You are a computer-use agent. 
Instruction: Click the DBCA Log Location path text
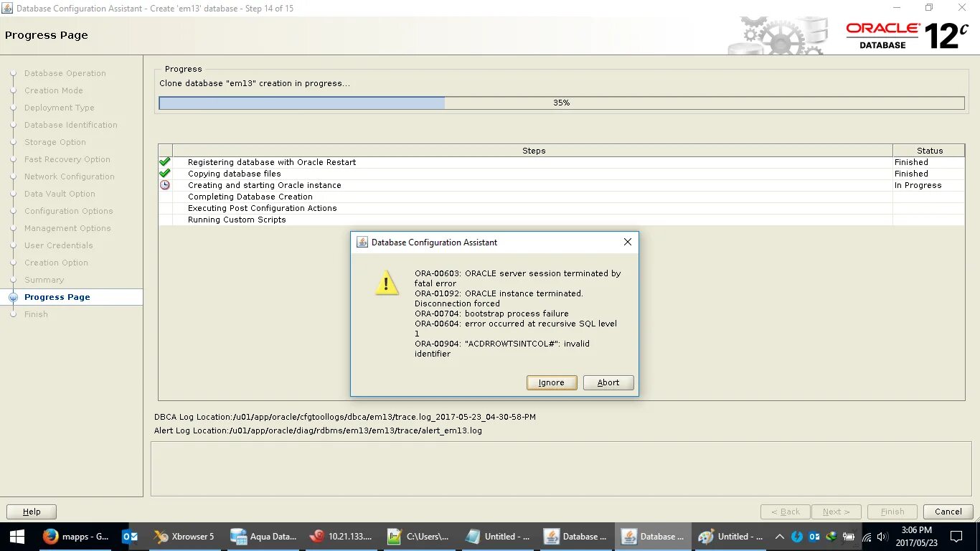tap(384, 417)
